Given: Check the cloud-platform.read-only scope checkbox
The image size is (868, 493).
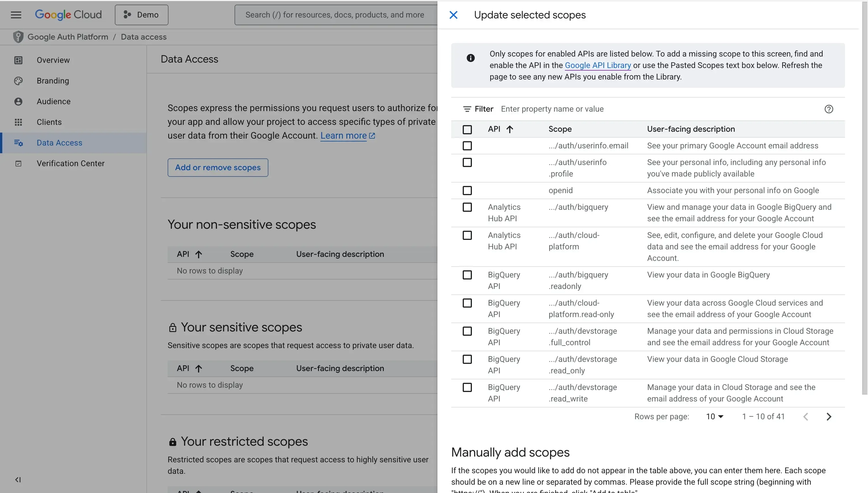Looking at the screenshot, I should 467,303.
